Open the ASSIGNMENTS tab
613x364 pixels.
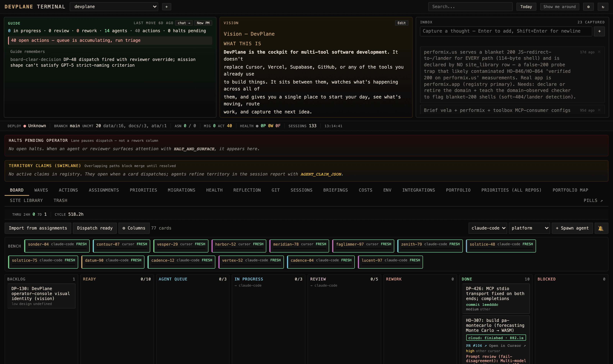pos(104,190)
